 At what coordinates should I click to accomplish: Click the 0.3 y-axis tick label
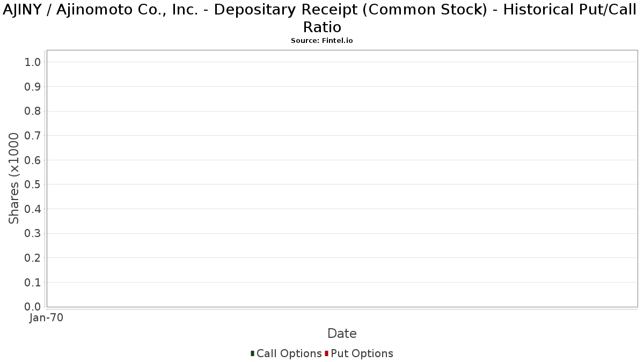coord(33,234)
